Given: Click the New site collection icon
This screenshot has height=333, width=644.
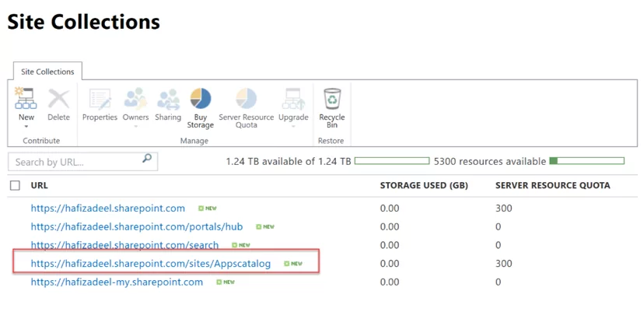Looking at the screenshot, I should tap(26, 99).
